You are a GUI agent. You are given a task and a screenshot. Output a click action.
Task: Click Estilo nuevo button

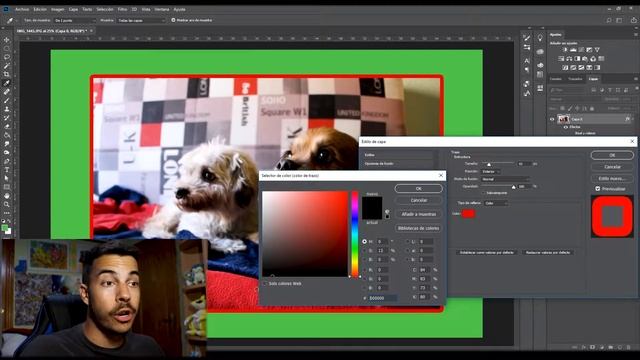612,178
